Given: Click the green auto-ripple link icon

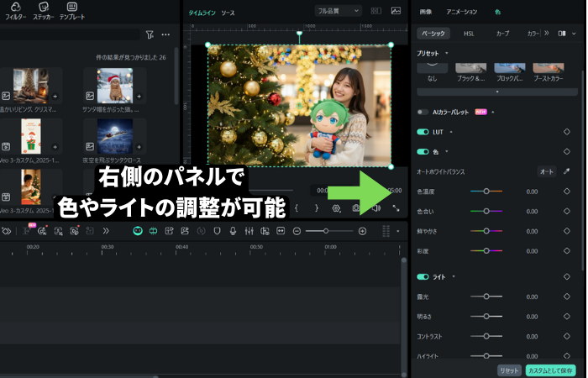Looking at the screenshot, I should [x=154, y=231].
